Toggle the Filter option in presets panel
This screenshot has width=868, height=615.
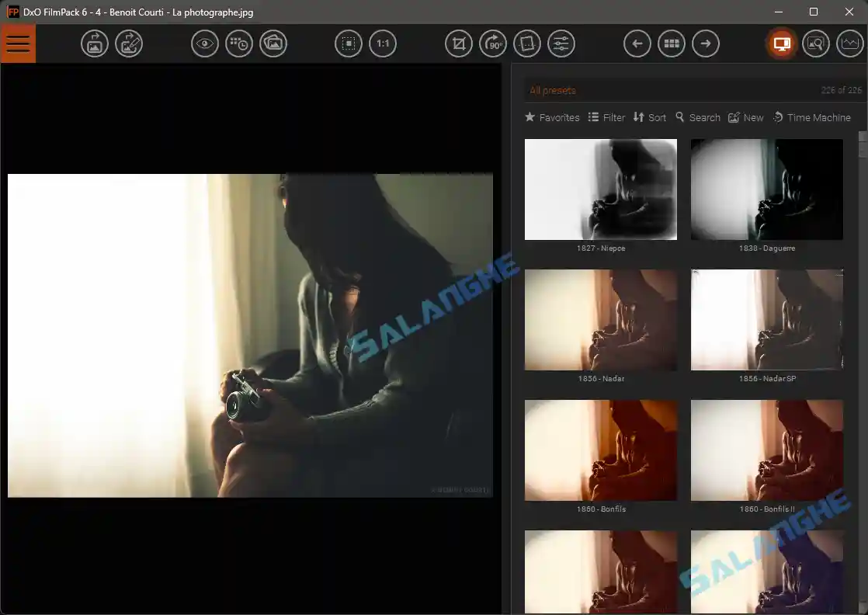click(x=606, y=117)
